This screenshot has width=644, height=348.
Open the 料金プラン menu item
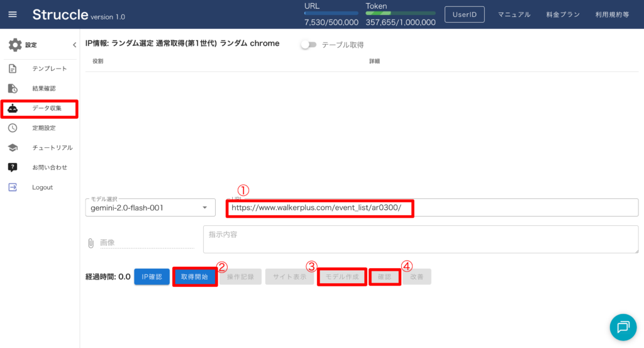click(562, 14)
